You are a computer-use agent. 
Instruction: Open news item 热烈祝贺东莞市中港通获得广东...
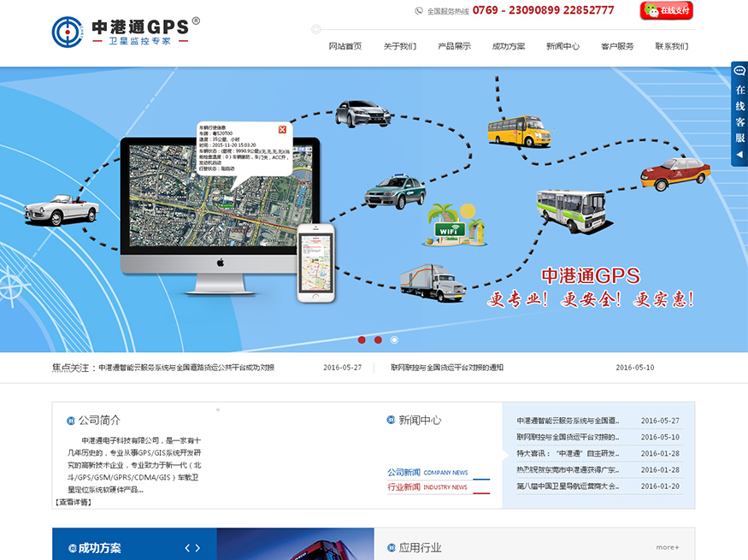pos(568,470)
